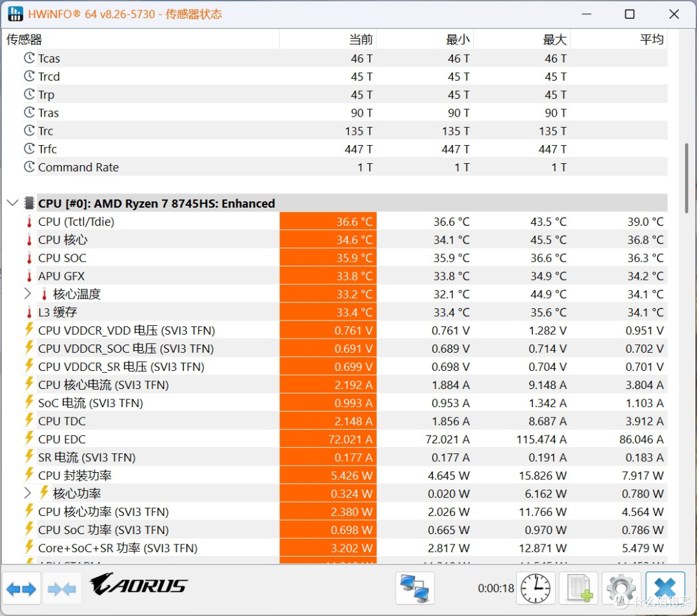The height and width of the screenshot is (616, 697).
Task: Select the CPU SoC 功率 (SVI3 TFN) row
Action: pyautogui.click(x=345, y=530)
